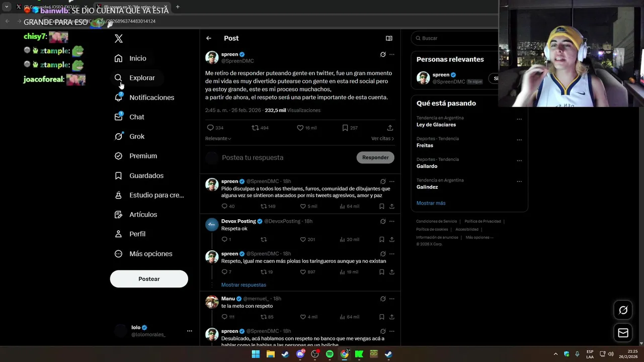Open more options on Pido disculpas reply
This screenshot has height=362, width=644.
392,182
